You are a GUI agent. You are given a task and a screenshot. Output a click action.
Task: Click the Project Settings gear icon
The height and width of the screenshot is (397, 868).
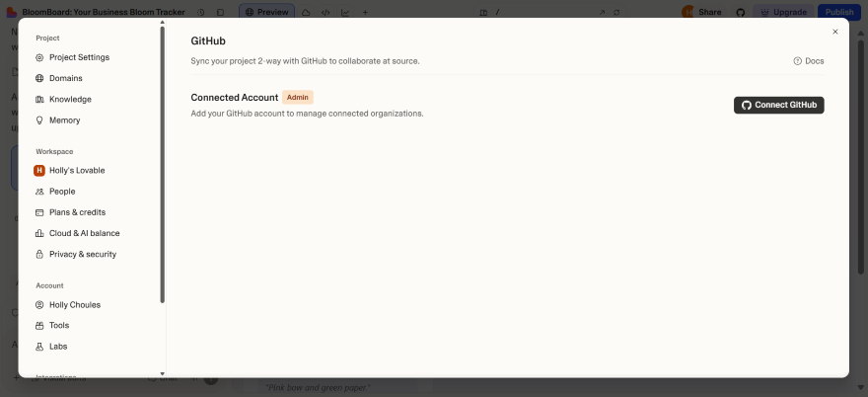point(39,57)
